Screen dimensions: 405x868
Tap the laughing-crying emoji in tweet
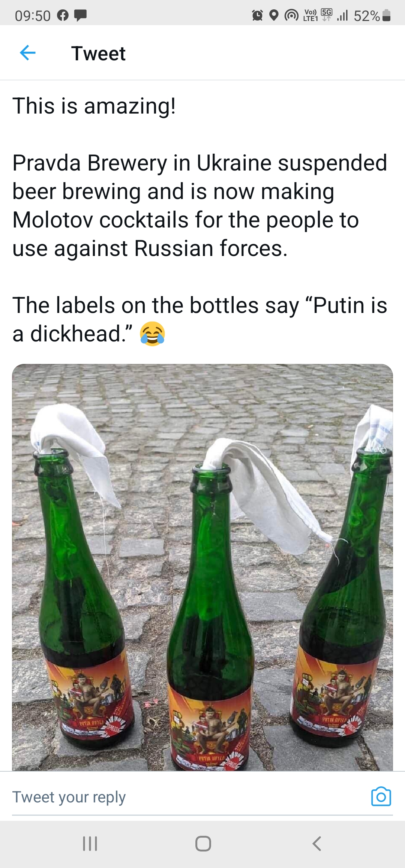152,334
